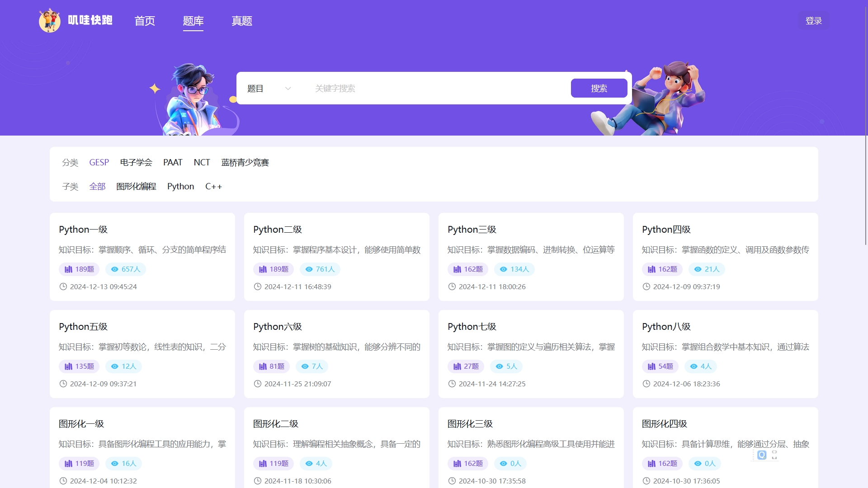Open the 图形化三级 card title
This screenshot has width=868, height=488.
470,424
